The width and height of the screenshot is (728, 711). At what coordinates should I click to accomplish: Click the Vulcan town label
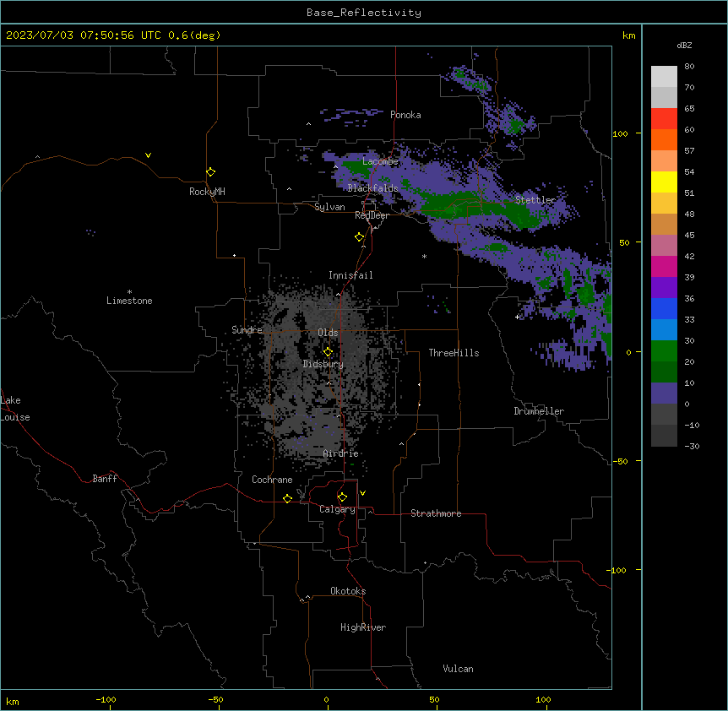coord(458,669)
